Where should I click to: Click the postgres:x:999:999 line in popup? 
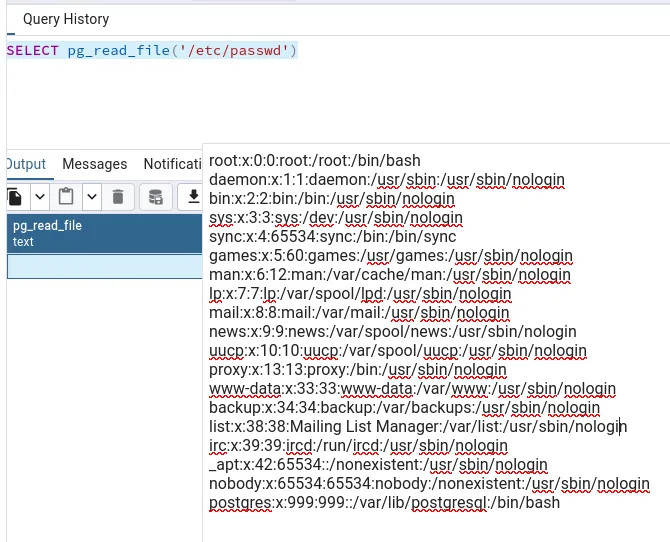point(384,502)
